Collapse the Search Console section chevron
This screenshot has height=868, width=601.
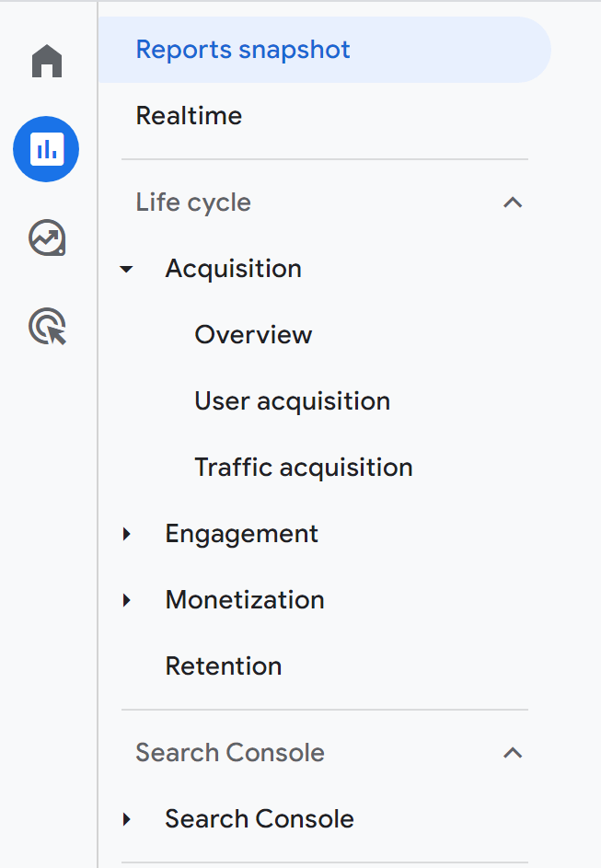coord(513,753)
